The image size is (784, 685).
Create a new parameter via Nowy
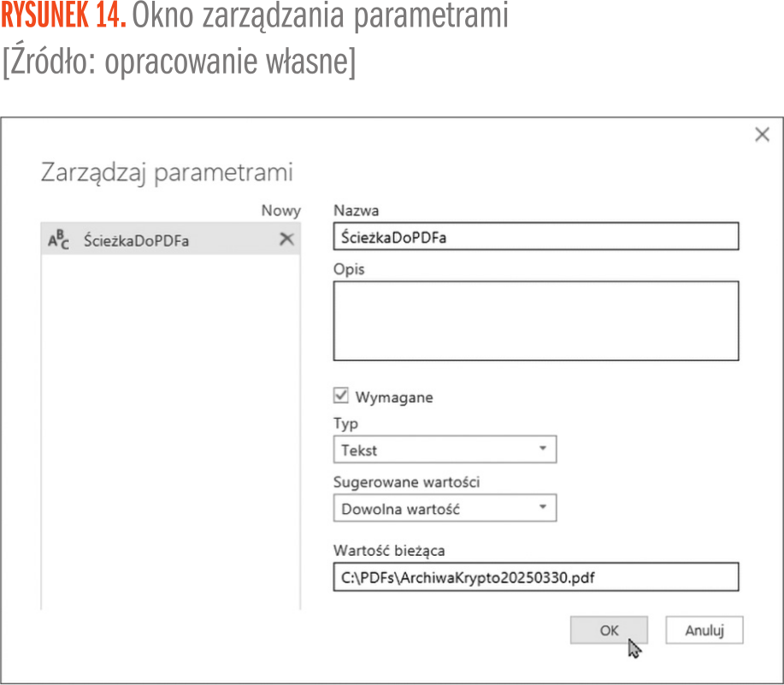point(280,211)
